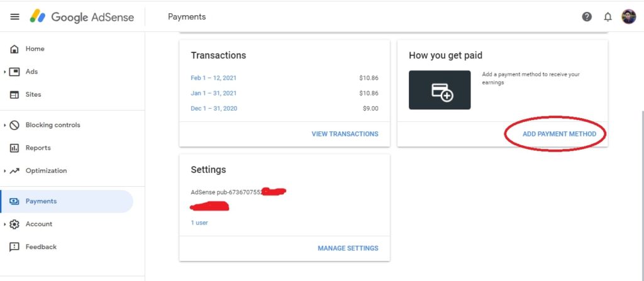
Task: Expand the Optimization sidebar section
Action: [x=5, y=171]
